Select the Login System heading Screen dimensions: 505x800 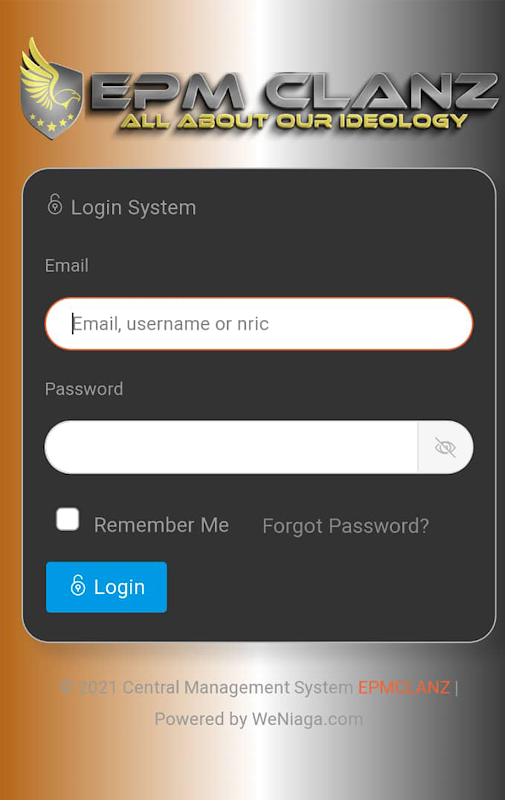point(133,208)
